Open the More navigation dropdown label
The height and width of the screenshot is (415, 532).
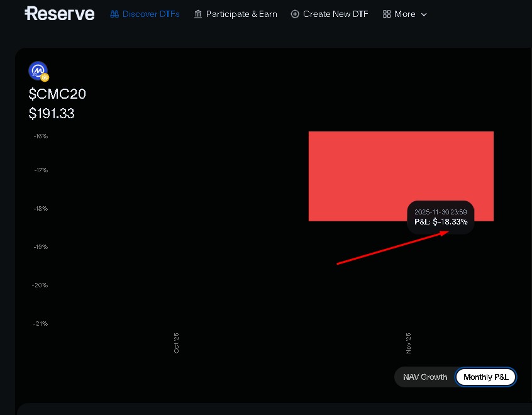[404, 14]
